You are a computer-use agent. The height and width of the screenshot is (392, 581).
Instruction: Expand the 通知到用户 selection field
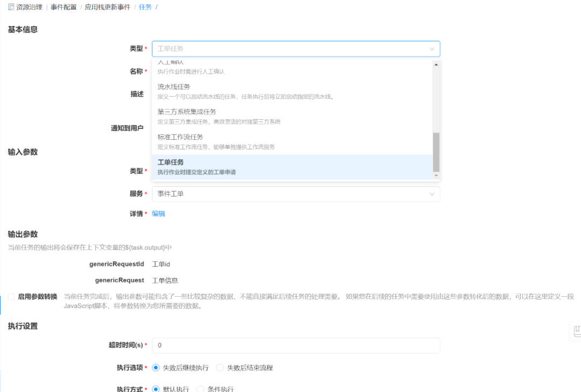pos(296,129)
